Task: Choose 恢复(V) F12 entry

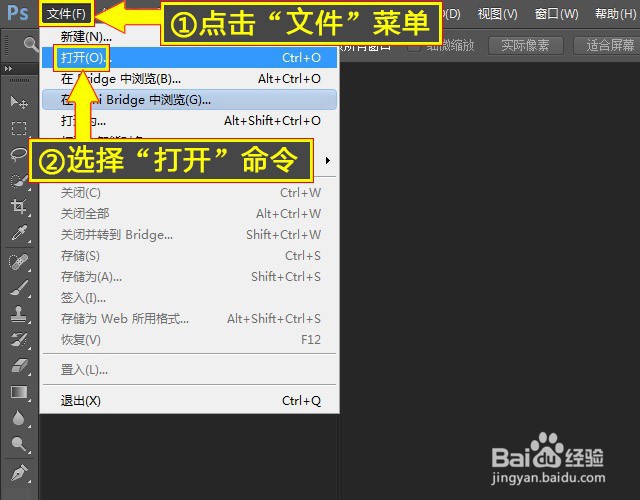Action: pos(189,340)
